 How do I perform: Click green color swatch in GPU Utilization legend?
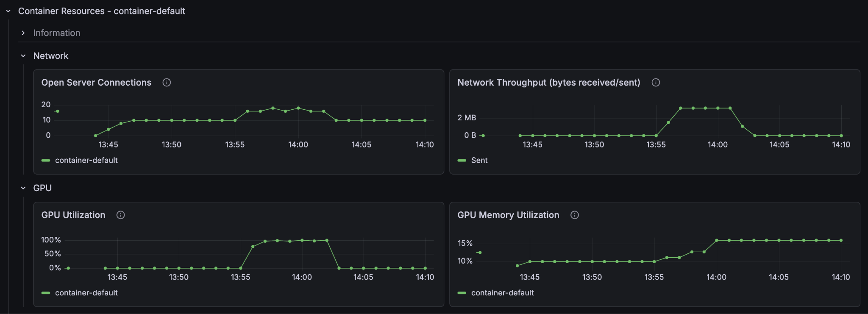(x=46, y=293)
